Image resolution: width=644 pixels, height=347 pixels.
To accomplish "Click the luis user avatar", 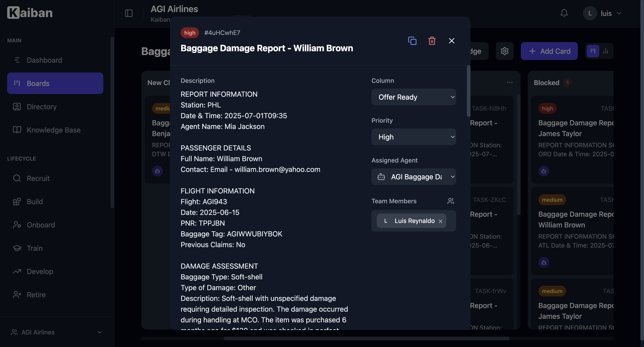I will coord(590,13).
